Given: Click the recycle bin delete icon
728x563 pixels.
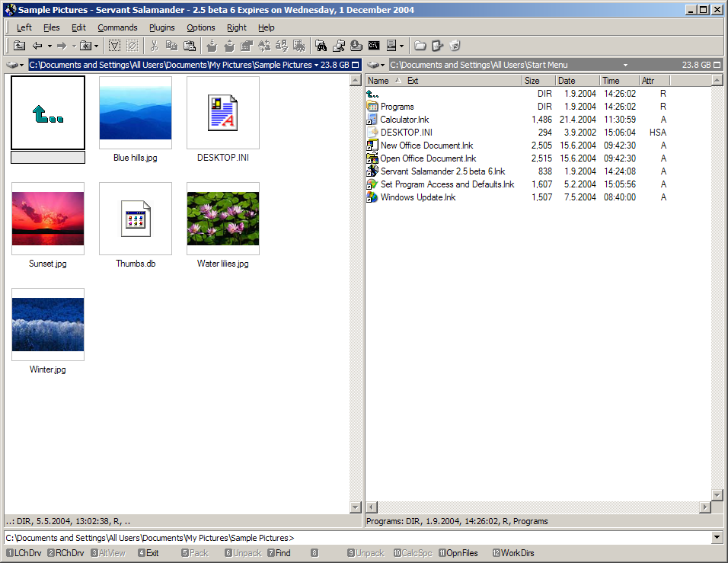Looking at the screenshot, I should 455,46.
